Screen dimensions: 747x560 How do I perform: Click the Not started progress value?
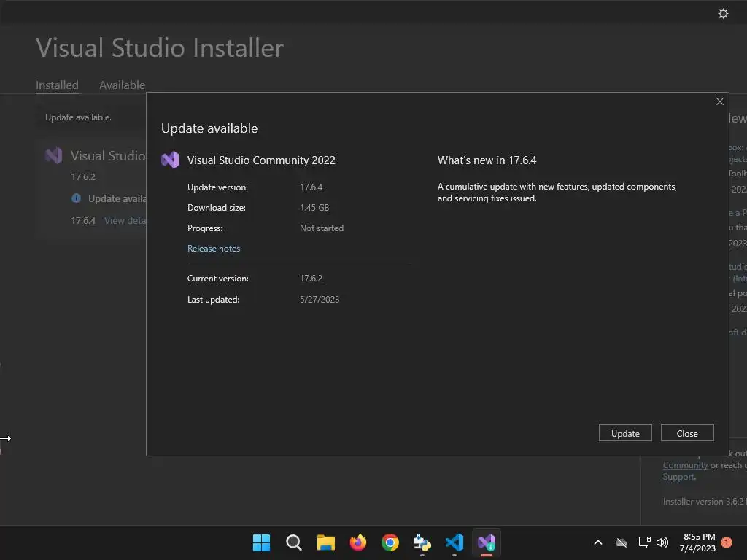point(322,228)
